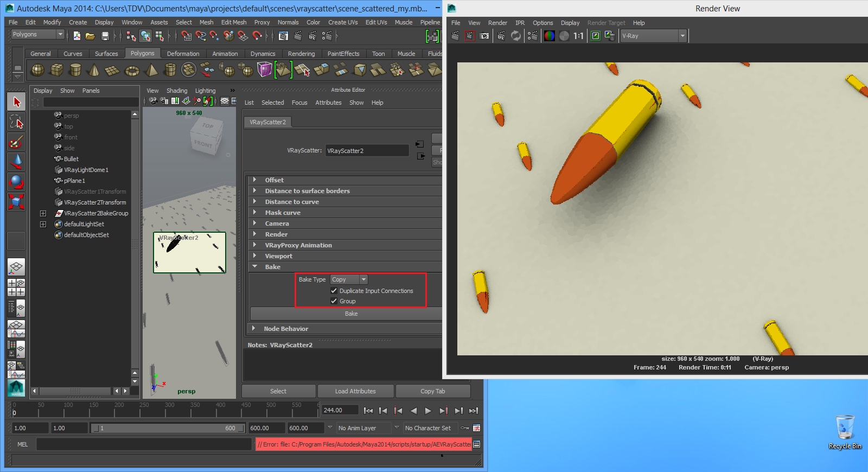Expand the Mask curve section

[x=254, y=212]
